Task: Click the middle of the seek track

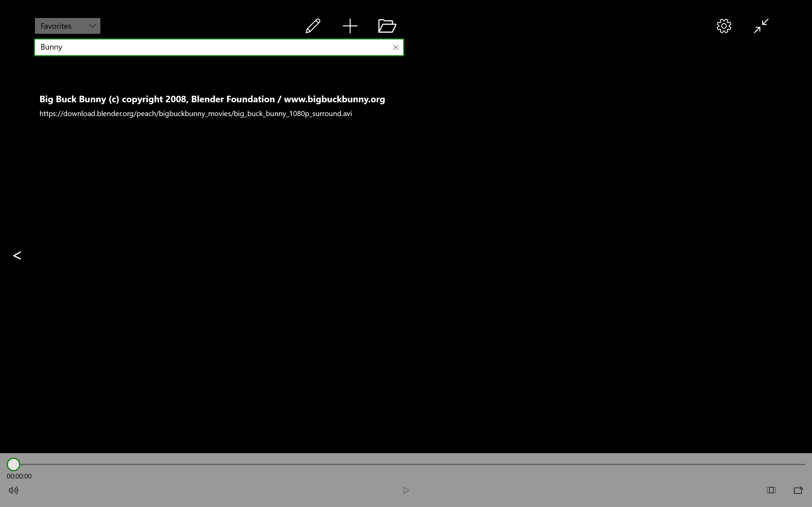Action: tap(409, 464)
